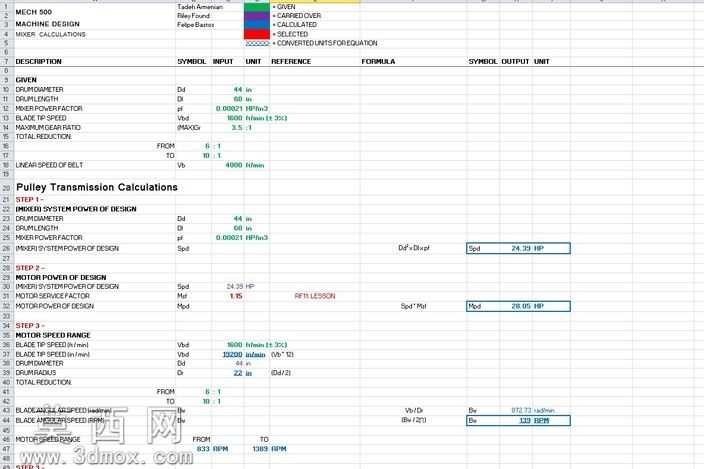Click the Spd * Msf formula cell
Image resolution: width=704 pixels, height=469 pixels.
(x=413, y=306)
